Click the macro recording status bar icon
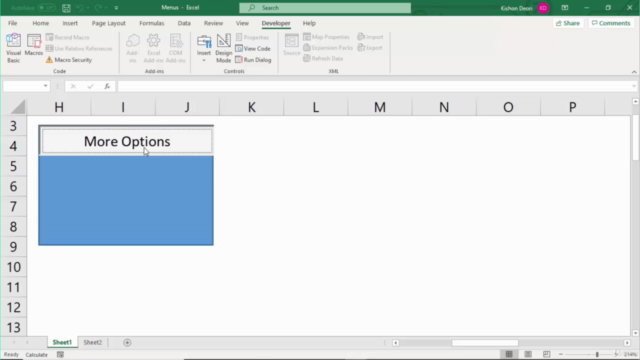The width and height of the screenshot is (640, 360). [60, 355]
